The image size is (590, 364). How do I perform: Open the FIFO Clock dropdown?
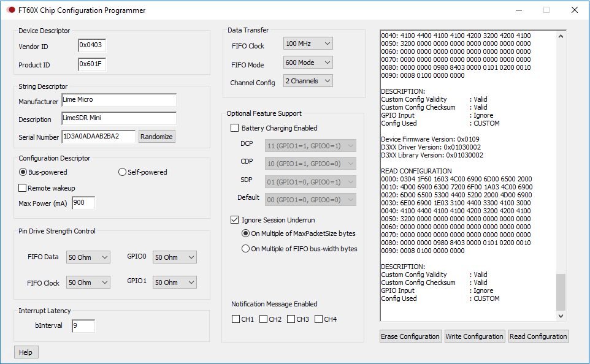coord(308,44)
